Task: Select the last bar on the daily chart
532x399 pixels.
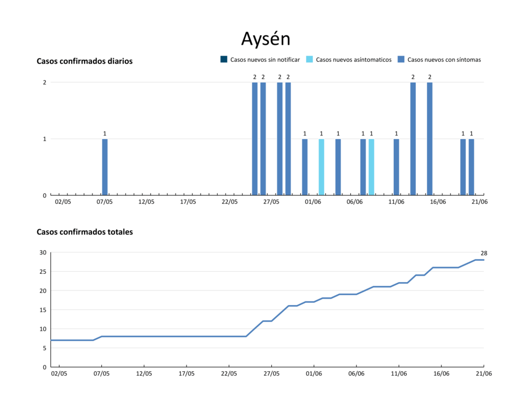Action: (471, 167)
